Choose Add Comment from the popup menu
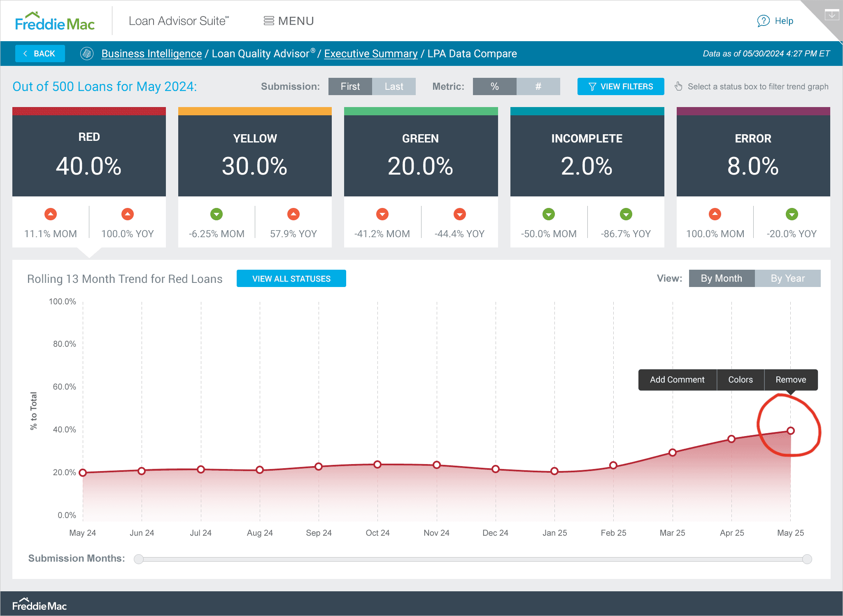 pos(677,380)
